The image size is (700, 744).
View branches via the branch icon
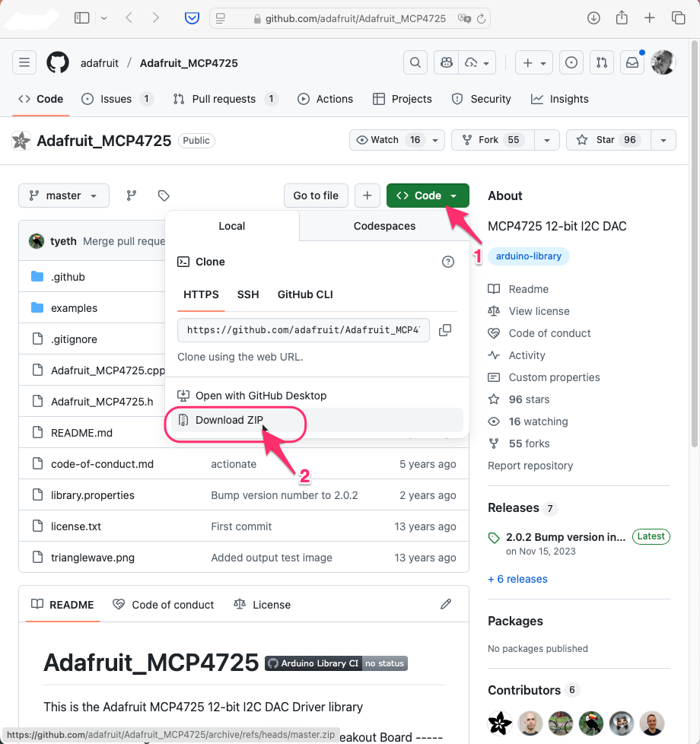click(x=132, y=196)
